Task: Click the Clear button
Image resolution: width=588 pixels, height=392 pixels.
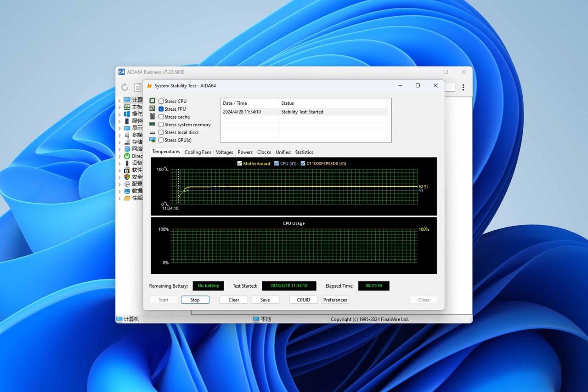Action: pos(234,300)
